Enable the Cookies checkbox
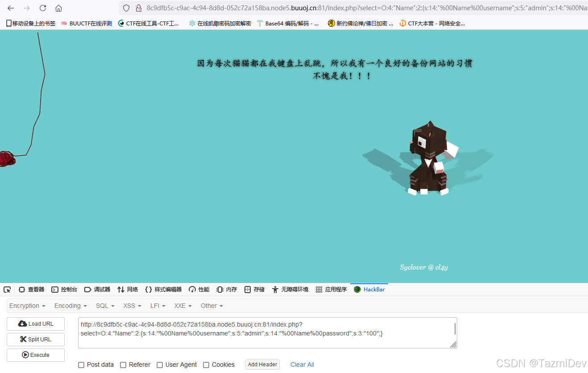Screen dimensions: 588x373 (x=206, y=365)
